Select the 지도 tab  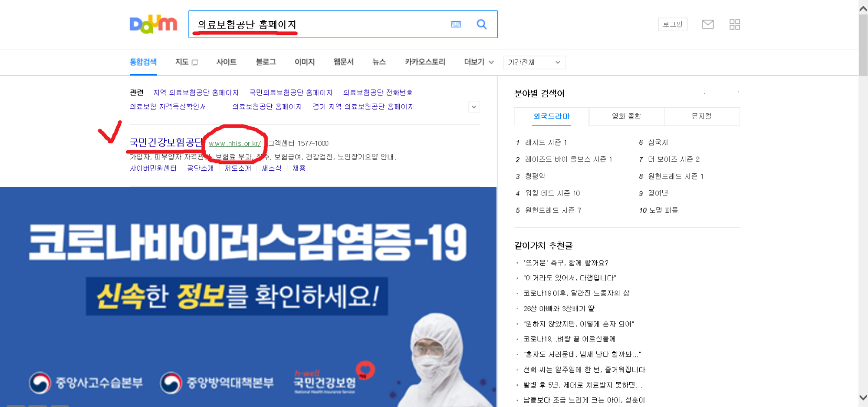pos(182,62)
